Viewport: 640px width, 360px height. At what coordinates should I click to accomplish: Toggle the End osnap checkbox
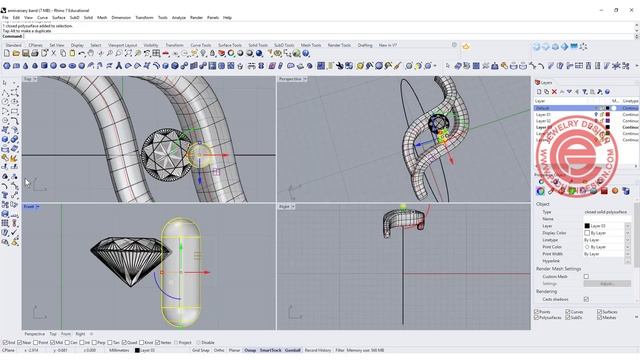tap(5, 343)
